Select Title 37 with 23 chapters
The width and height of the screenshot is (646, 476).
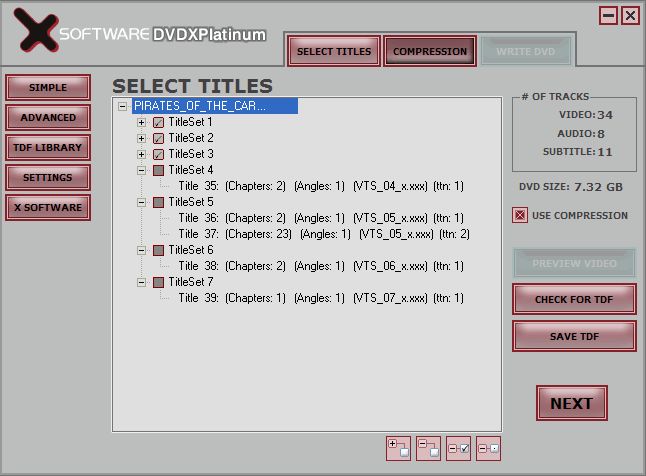click(x=324, y=234)
